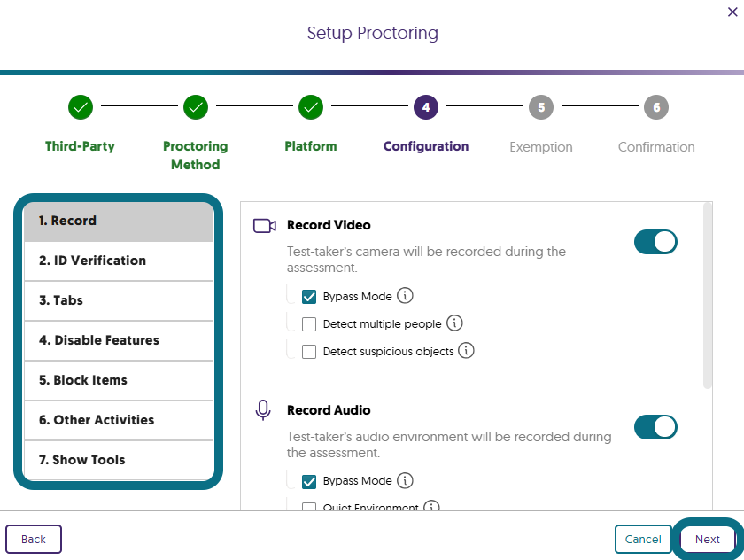This screenshot has width=744, height=560.
Task: Open the 2. ID Verification section
Action: click(x=119, y=261)
